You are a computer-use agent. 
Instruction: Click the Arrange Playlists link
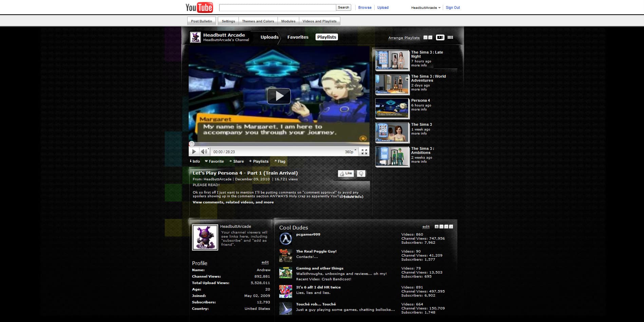point(404,38)
